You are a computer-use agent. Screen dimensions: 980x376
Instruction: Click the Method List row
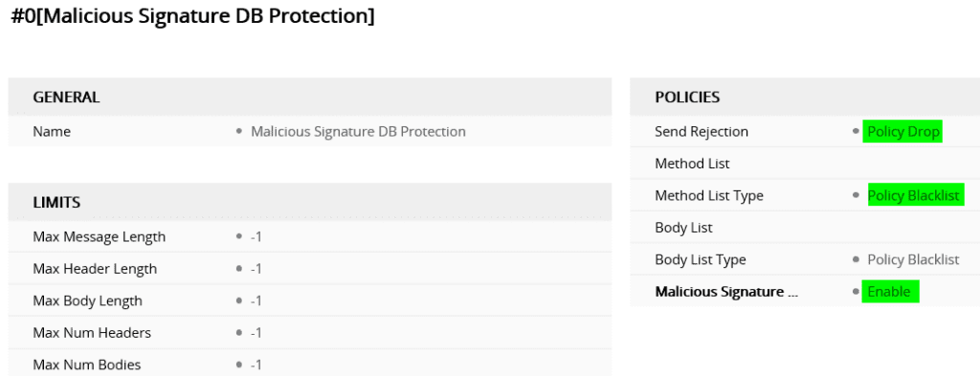[x=805, y=164]
